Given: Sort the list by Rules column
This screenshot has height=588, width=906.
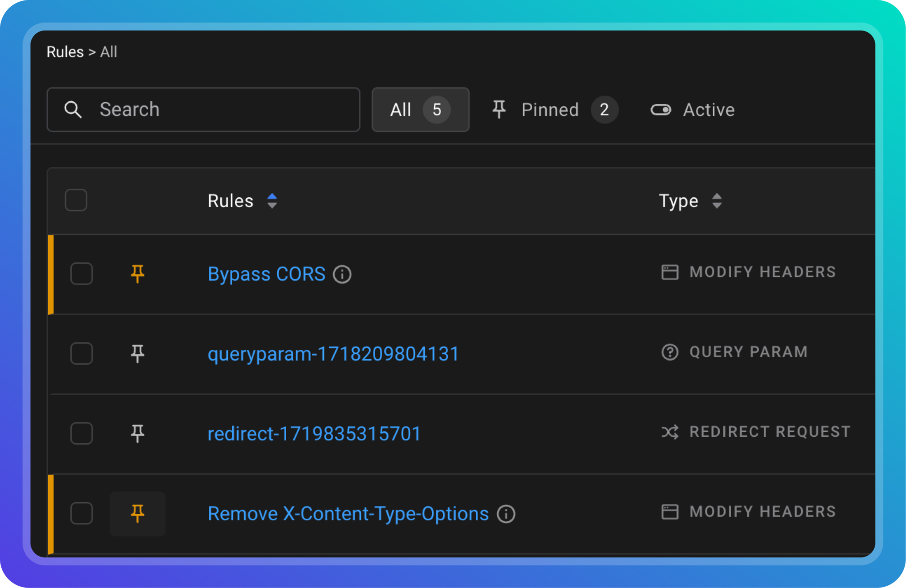Looking at the screenshot, I should point(273,201).
